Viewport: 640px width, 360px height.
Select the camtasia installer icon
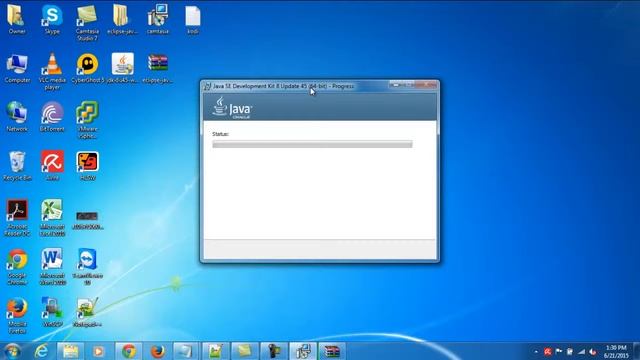pos(158,18)
